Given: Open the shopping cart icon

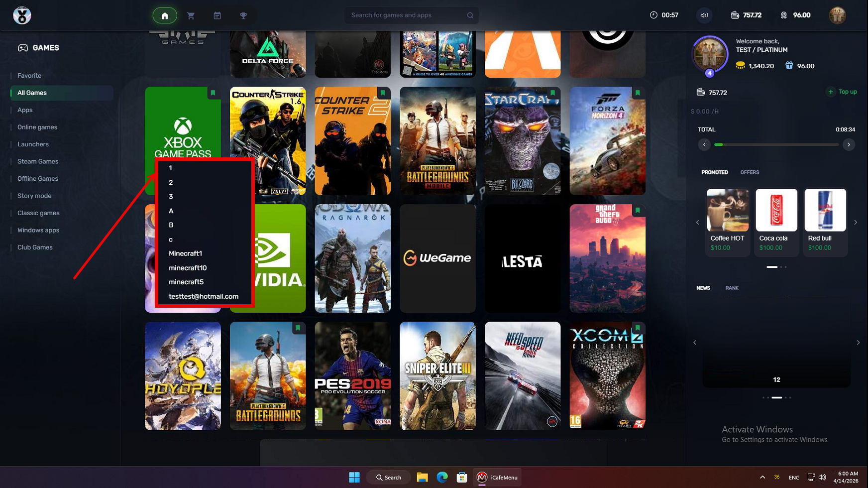Looking at the screenshot, I should tap(191, 15).
